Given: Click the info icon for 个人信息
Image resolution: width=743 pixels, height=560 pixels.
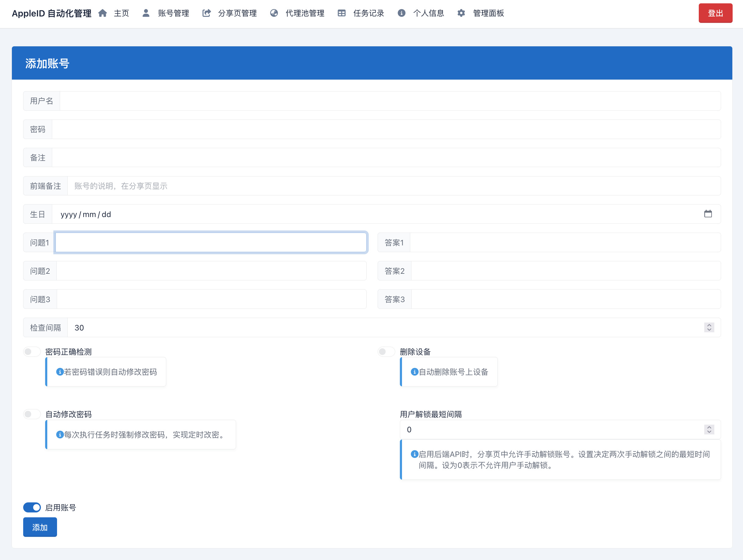Looking at the screenshot, I should (x=401, y=13).
